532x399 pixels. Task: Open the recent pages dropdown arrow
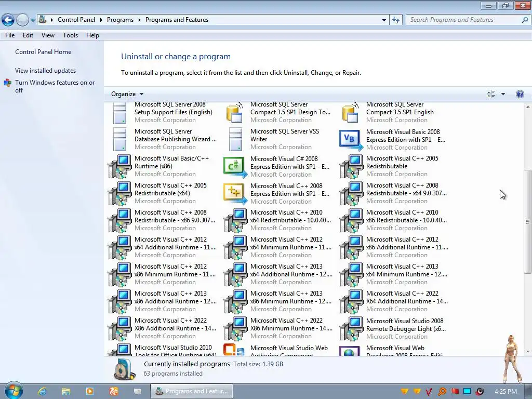pyautogui.click(x=33, y=20)
